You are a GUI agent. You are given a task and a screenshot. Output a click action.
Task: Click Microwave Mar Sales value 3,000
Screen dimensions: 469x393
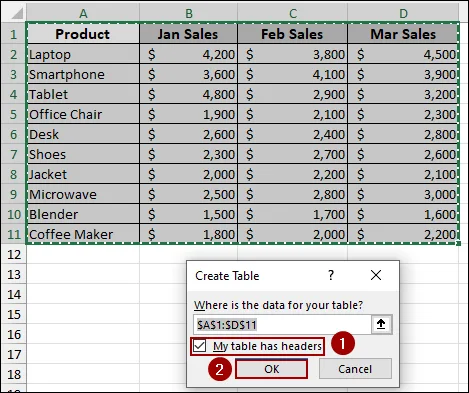(403, 194)
